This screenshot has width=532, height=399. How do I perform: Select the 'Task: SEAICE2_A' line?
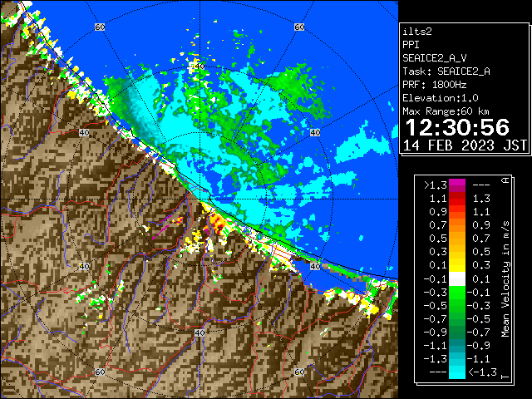(446, 71)
